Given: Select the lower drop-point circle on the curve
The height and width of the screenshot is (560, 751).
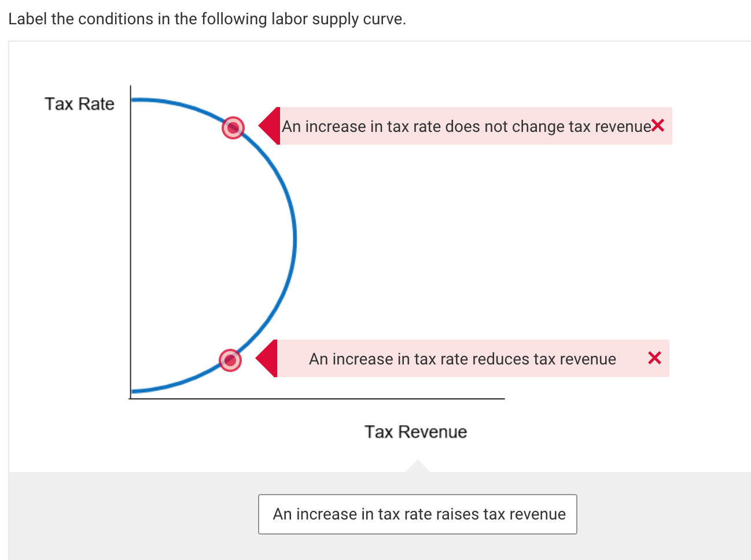Looking at the screenshot, I should coord(229,359).
